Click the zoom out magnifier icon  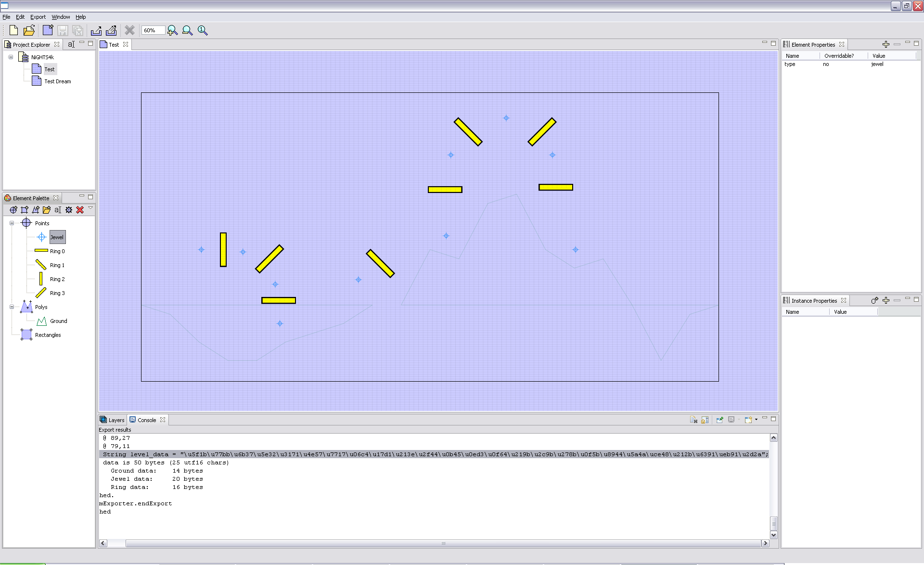[187, 30]
